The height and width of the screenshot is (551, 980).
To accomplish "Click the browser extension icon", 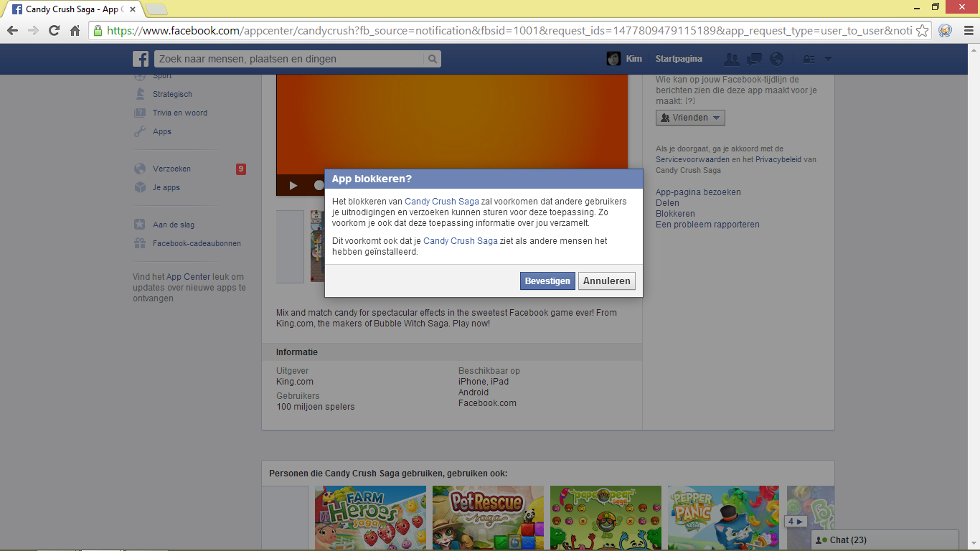I will click(x=946, y=31).
